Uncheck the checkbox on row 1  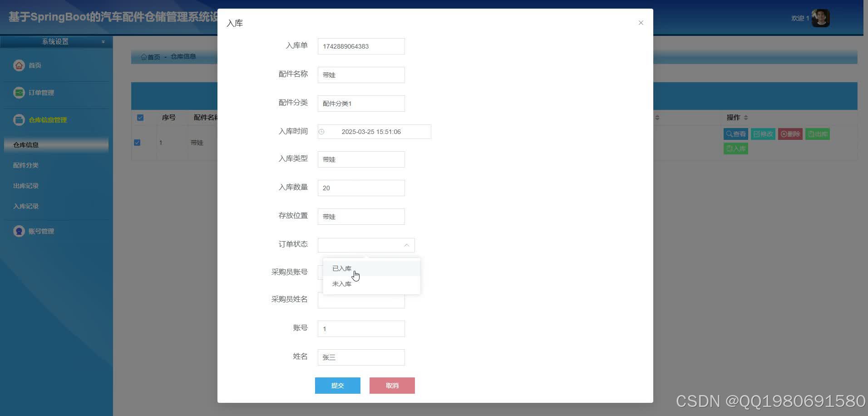point(137,142)
